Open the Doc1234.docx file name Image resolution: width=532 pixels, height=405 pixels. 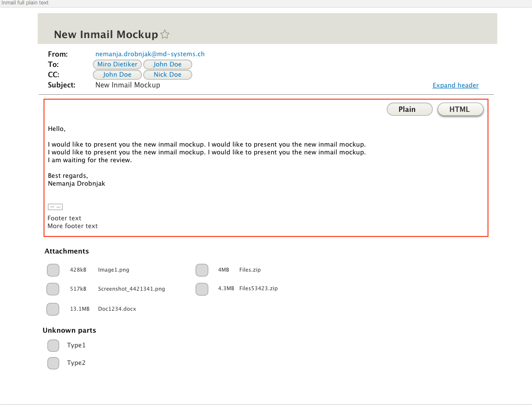117,309
